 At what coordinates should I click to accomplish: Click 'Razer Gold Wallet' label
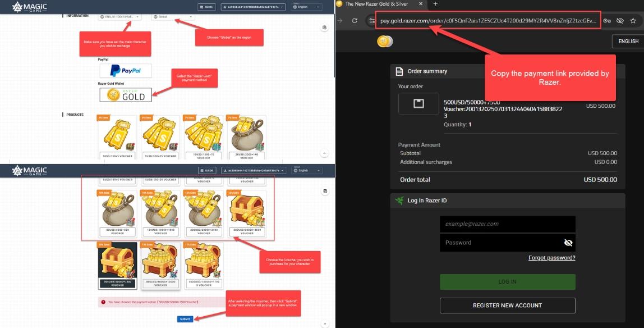[x=111, y=84]
